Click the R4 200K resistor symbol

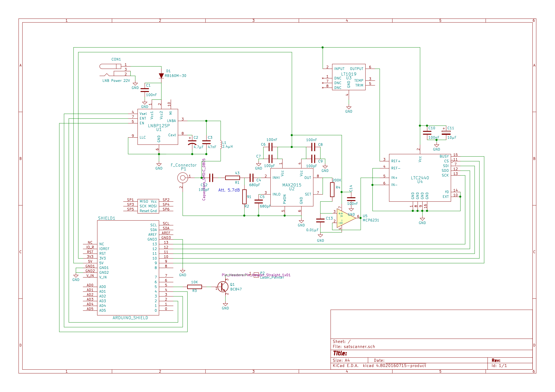(332, 190)
